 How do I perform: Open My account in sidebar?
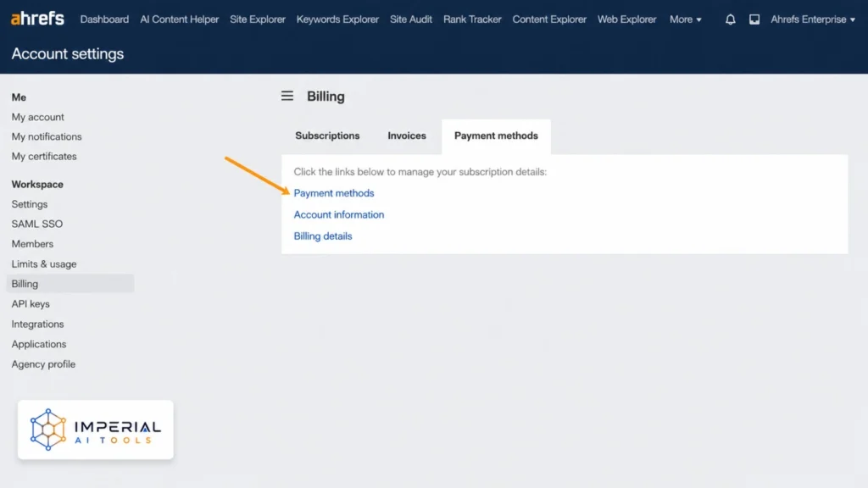[37, 117]
